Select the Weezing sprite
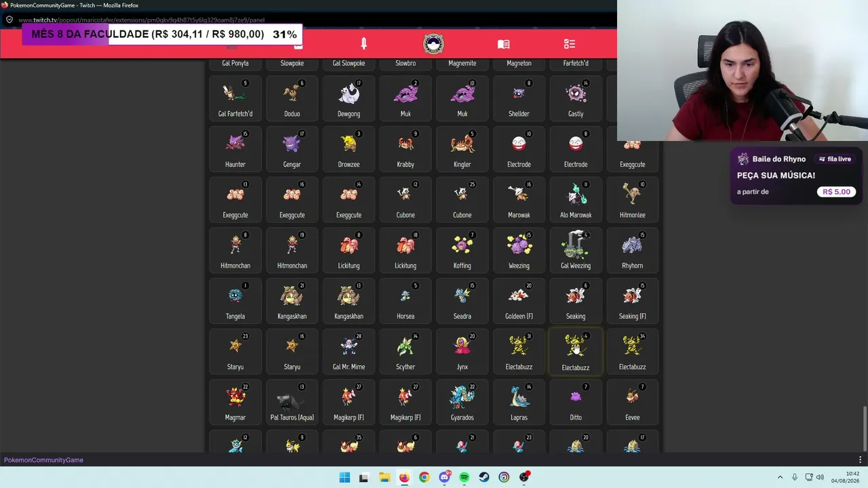868x488 pixels. coord(519,245)
